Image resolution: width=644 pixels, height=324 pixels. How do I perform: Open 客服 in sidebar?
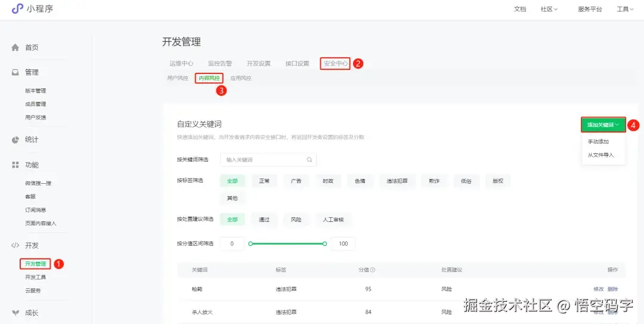(x=30, y=196)
